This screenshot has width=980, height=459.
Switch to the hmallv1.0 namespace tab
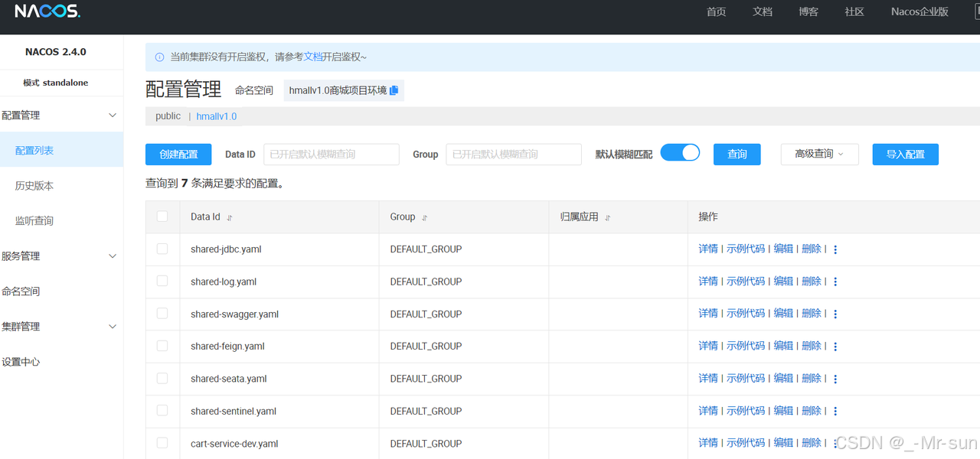click(x=217, y=116)
